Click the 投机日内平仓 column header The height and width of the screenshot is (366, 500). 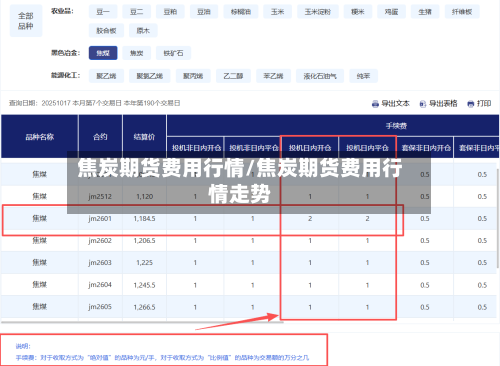tap(367, 148)
